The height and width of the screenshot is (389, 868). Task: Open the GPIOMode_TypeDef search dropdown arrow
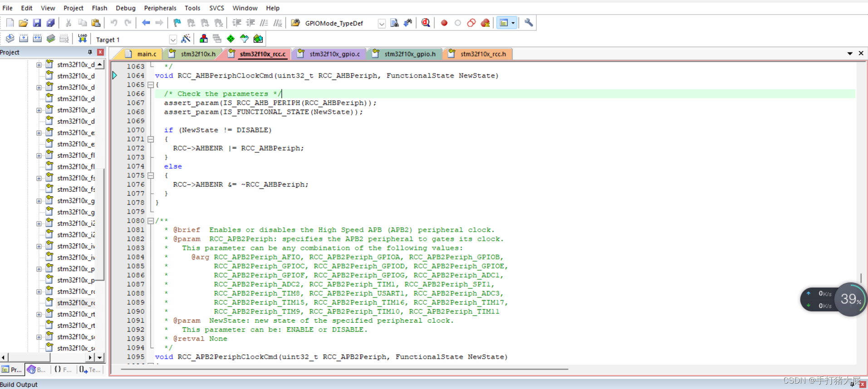382,23
